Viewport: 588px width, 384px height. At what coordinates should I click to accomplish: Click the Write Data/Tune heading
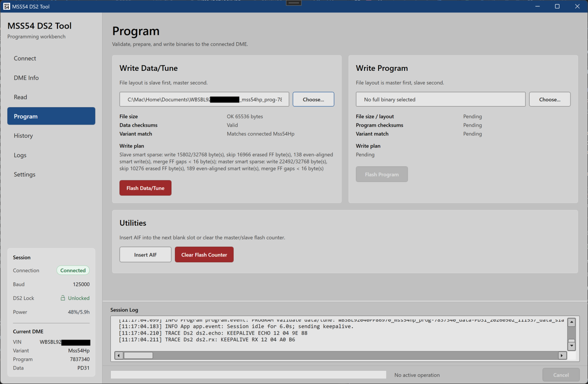point(148,68)
